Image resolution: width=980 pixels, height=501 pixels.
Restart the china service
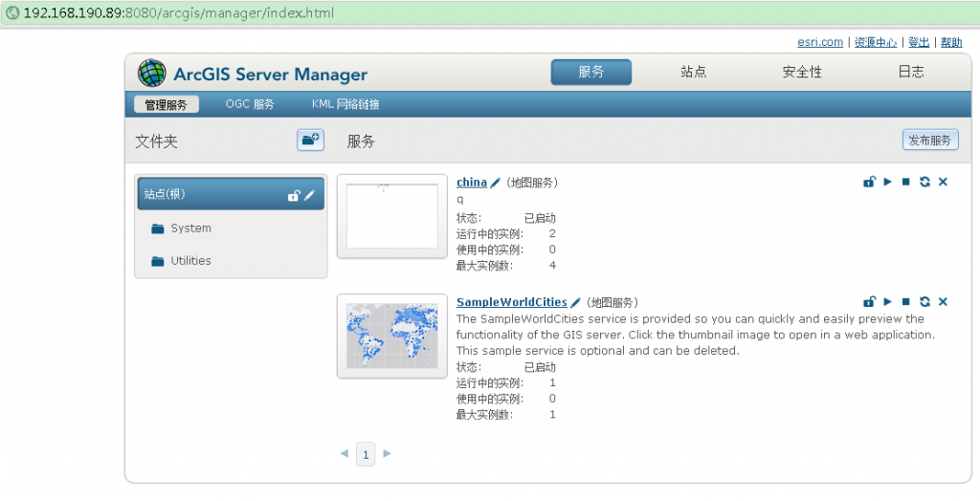tap(924, 182)
